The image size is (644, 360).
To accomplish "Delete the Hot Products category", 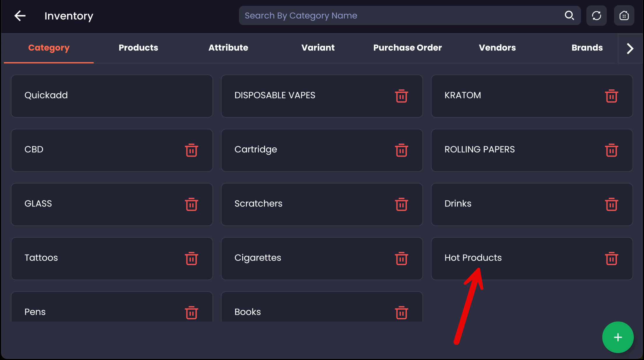I will (x=611, y=258).
